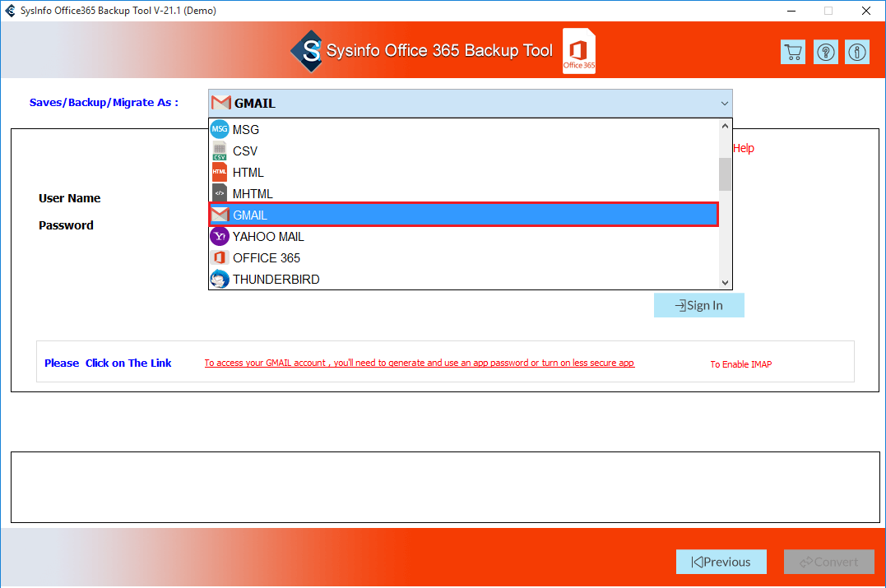The height and width of the screenshot is (588, 886).
Task: Click the HTML file icon in list
Action: [x=220, y=172]
